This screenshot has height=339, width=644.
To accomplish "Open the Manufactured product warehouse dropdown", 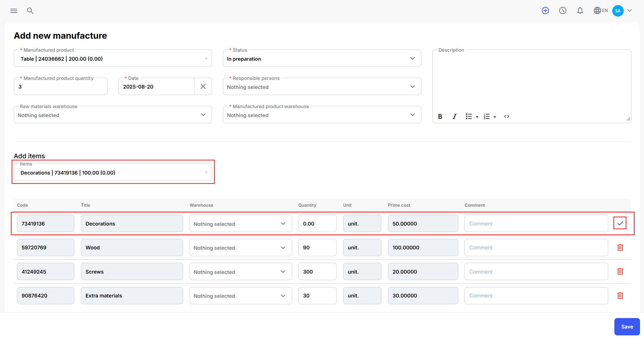I will click(x=322, y=115).
